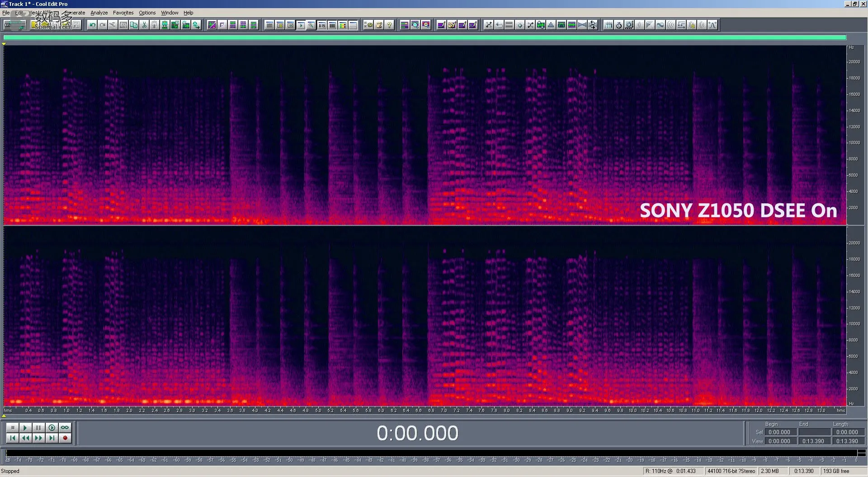Click the 44100 16-bit Stereo status text
The height and width of the screenshot is (477, 868).
click(731, 471)
